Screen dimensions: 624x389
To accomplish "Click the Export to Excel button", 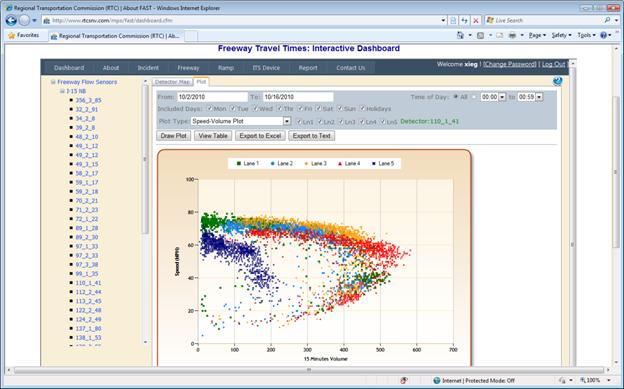I will 260,136.
